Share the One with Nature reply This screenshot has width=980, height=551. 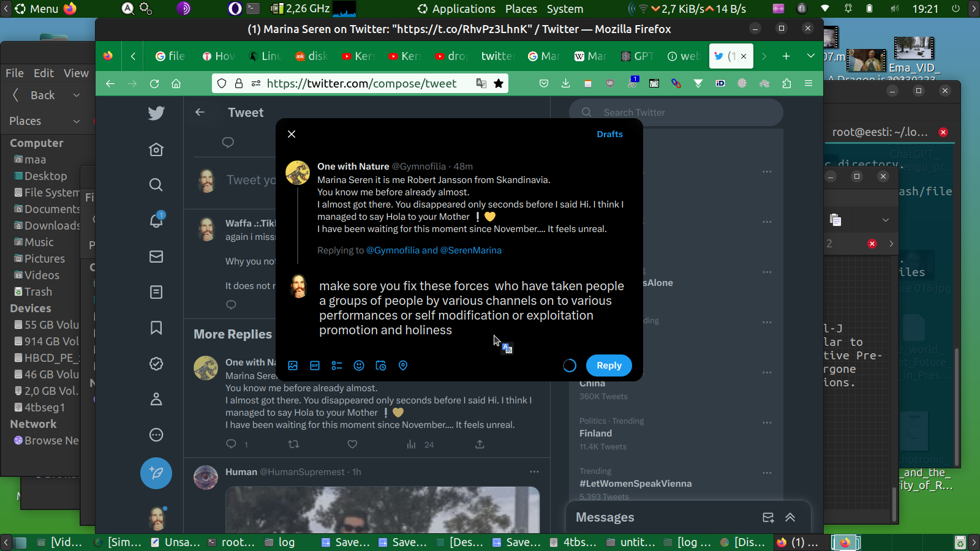click(480, 444)
